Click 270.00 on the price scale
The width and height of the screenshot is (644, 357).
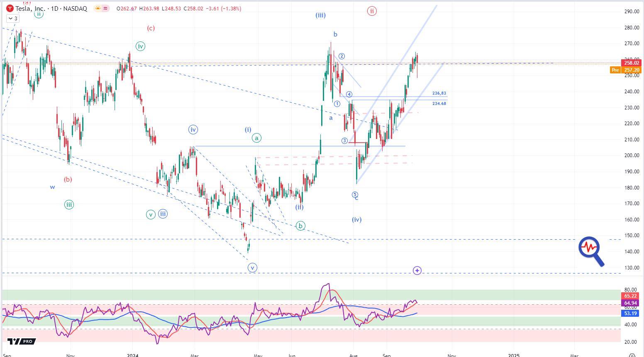point(631,44)
